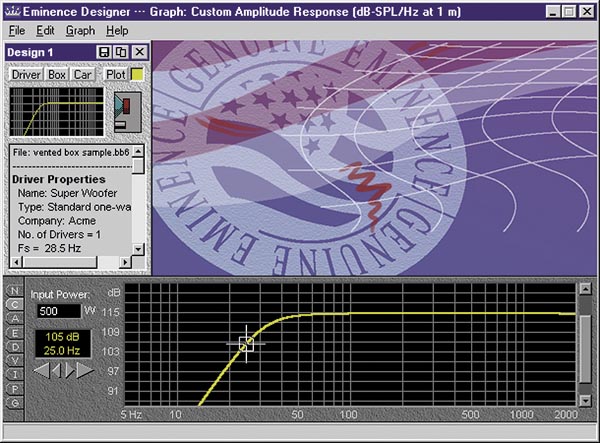This screenshot has height=443, width=600.
Task: Click the graph scrollbar up arrow
Action: tap(585, 288)
